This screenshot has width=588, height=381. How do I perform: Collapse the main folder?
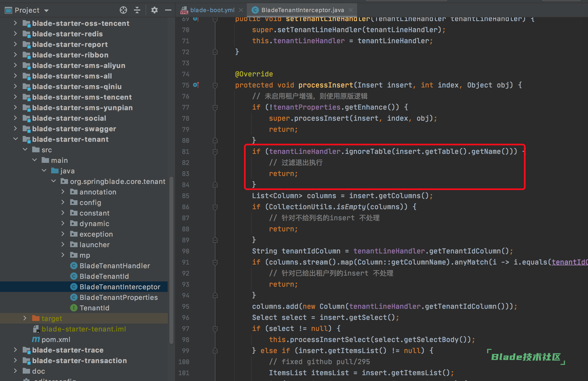click(35, 160)
